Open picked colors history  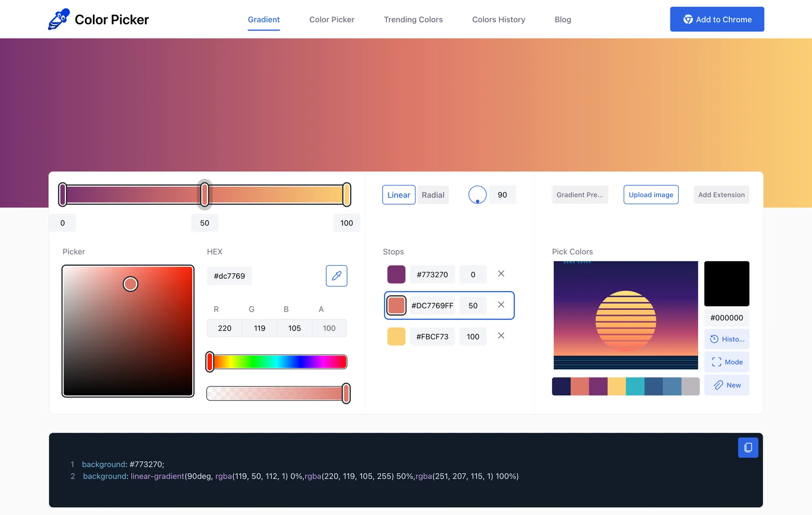pos(727,339)
